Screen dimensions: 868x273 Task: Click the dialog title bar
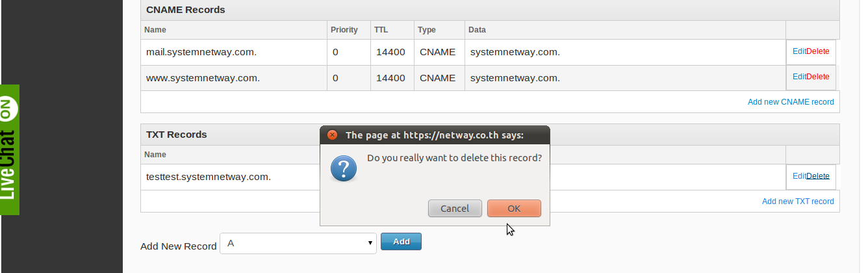435,135
